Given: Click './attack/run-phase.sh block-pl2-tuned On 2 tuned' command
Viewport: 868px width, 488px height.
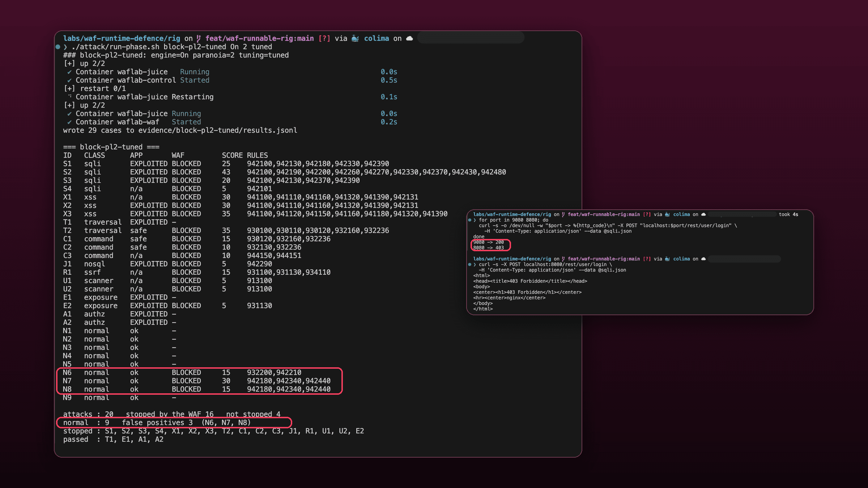Looking at the screenshot, I should pyautogui.click(x=172, y=47).
